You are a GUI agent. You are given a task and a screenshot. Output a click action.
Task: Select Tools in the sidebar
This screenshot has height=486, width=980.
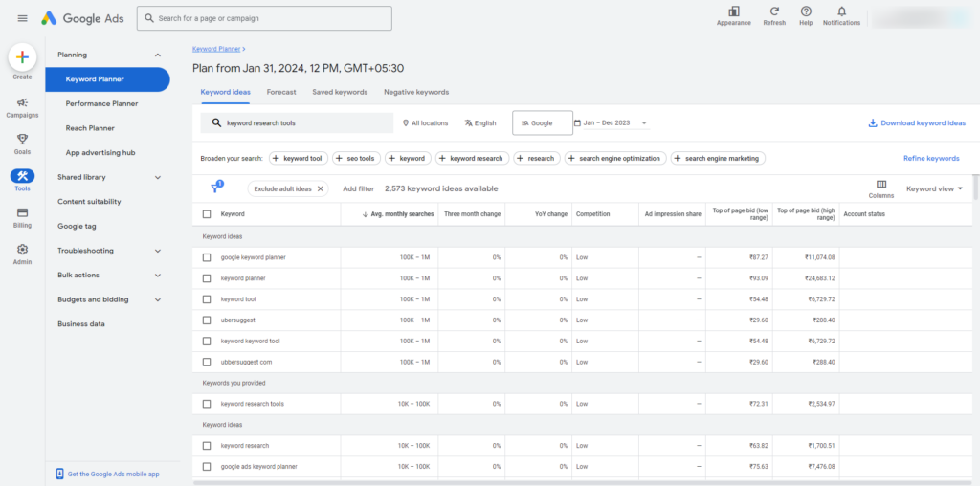click(x=23, y=181)
